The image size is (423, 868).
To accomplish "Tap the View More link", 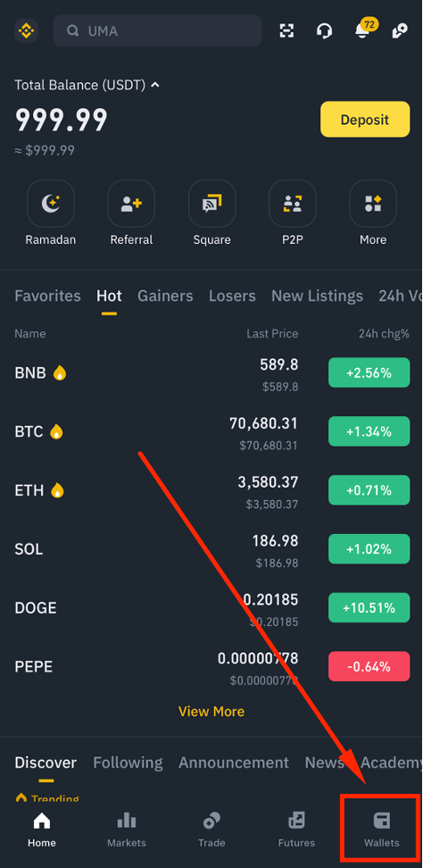I will 211,712.
